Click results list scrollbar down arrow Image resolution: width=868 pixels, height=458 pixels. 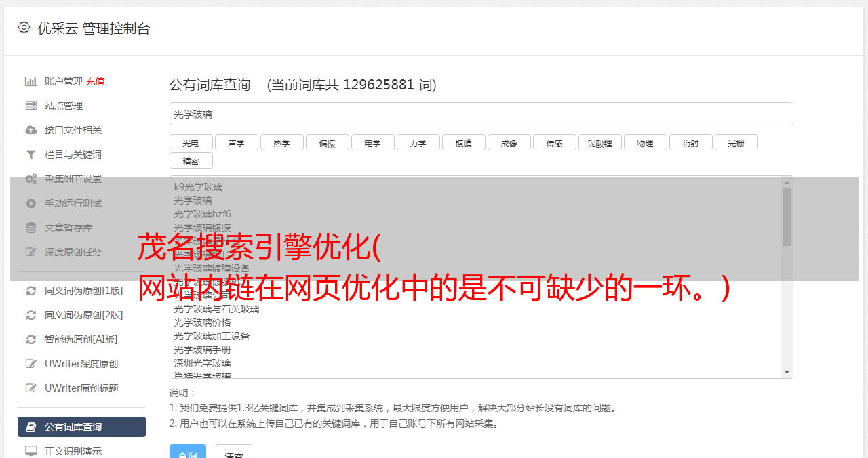coord(787,372)
